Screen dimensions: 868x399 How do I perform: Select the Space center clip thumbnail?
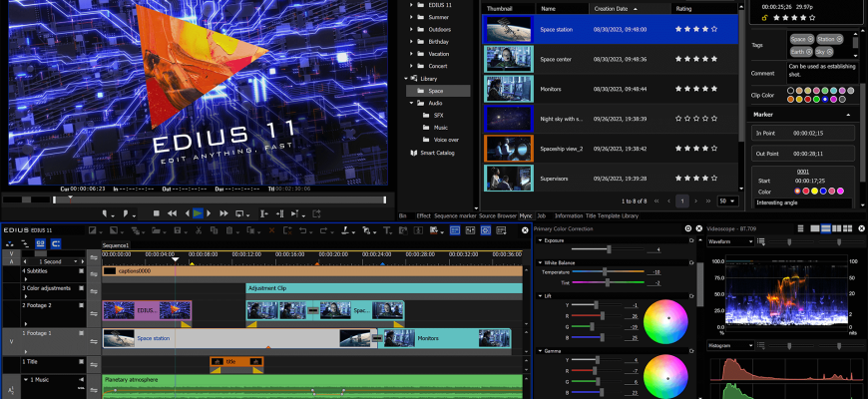[508, 59]
